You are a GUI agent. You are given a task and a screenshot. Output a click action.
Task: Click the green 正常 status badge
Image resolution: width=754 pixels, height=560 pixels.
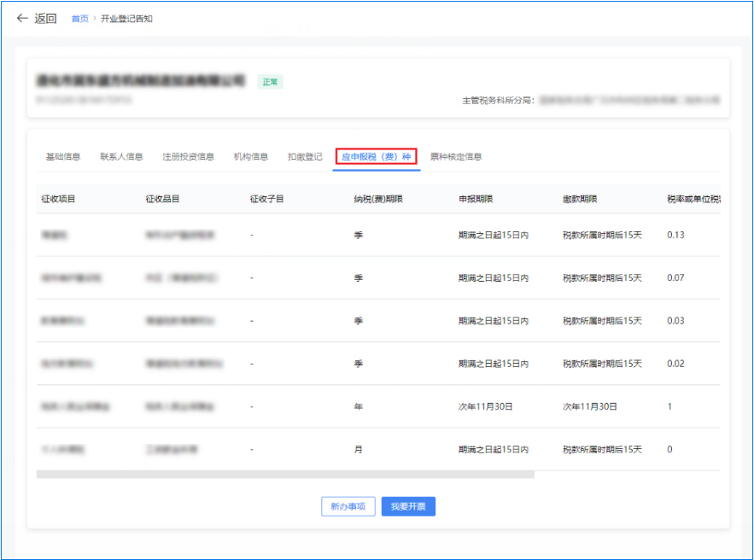[x=270, y=82]
